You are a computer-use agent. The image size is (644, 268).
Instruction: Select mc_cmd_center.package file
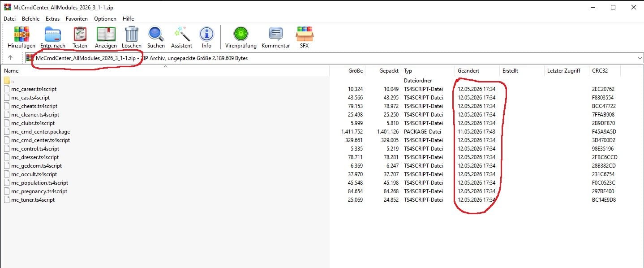click(41, 132)
